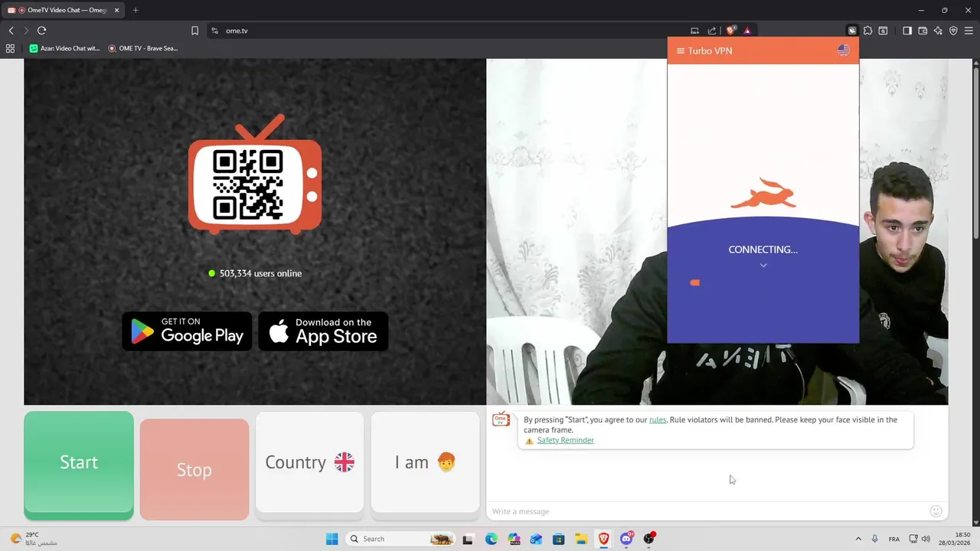Image resolution: width=980 pixels, height=551 pixels.
Task: Change VPN server via US flag icon
Action: 844,51
